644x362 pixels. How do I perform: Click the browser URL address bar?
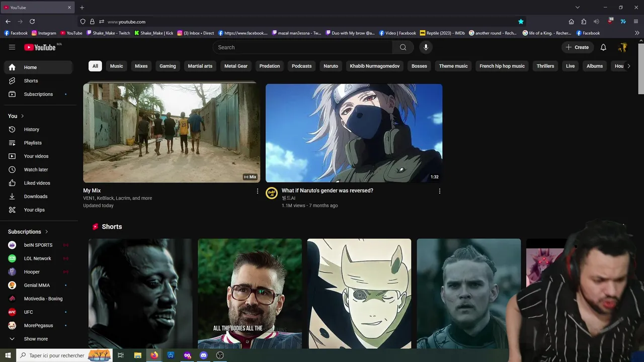coord(302,22)
